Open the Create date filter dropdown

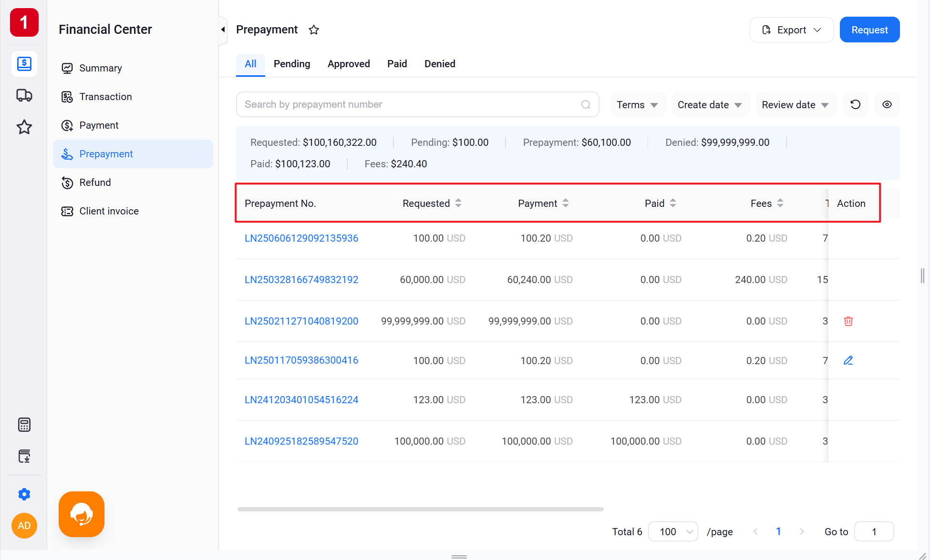710,105
